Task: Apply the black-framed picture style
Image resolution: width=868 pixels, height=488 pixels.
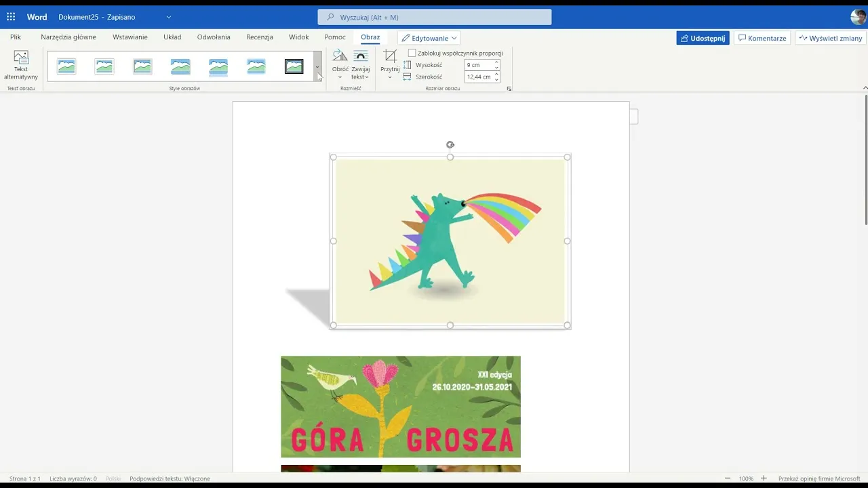Action: point(294,66)
